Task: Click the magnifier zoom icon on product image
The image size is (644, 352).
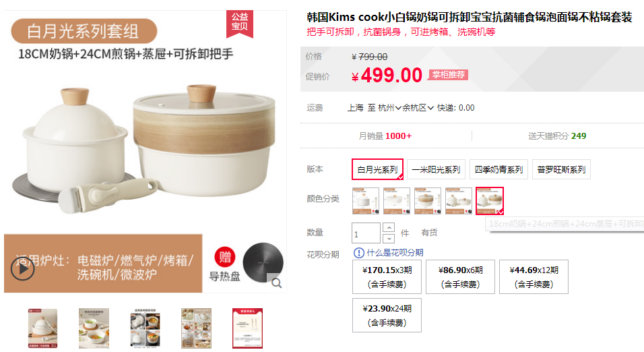Action: click(276, 283)
